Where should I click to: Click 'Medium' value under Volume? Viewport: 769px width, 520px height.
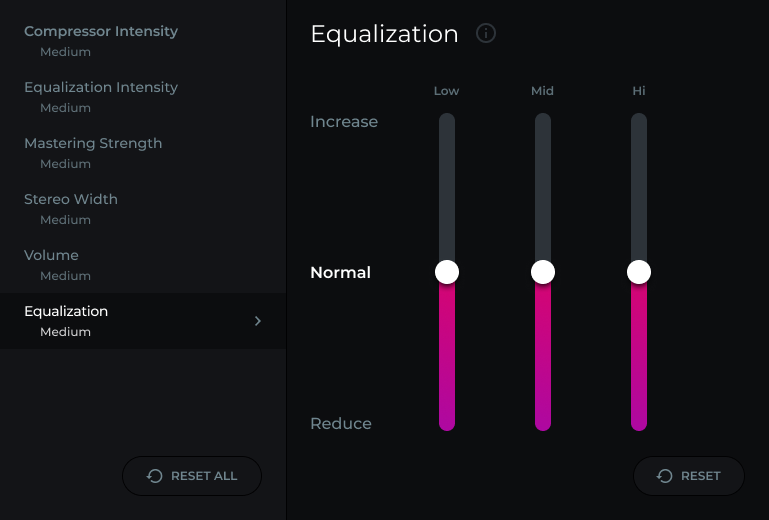65,276
